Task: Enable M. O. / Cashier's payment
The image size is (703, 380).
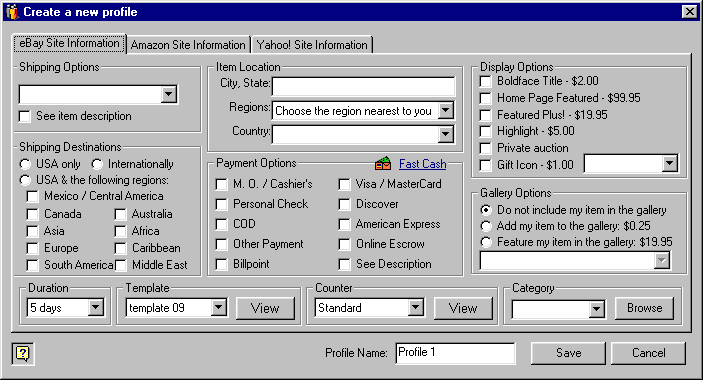Action: (221, 184)
